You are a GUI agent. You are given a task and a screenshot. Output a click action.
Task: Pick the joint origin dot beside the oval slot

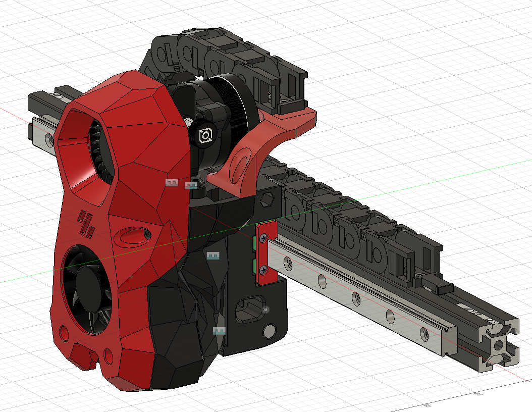click(265, 310)
